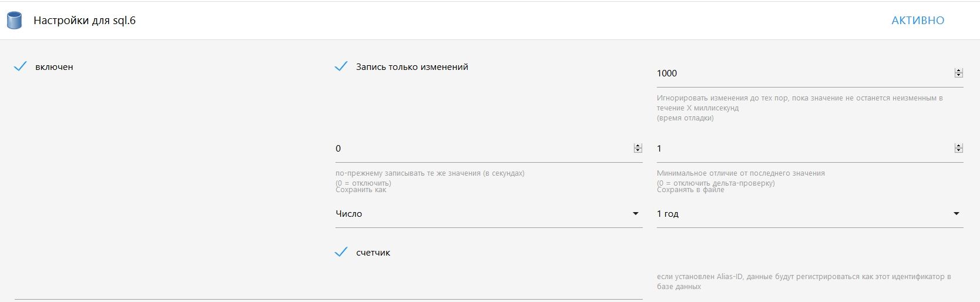The width and height of the screenshot is (980, 302).
Task: Step down the minimum difference value
Action: click(x=959, y=151)
